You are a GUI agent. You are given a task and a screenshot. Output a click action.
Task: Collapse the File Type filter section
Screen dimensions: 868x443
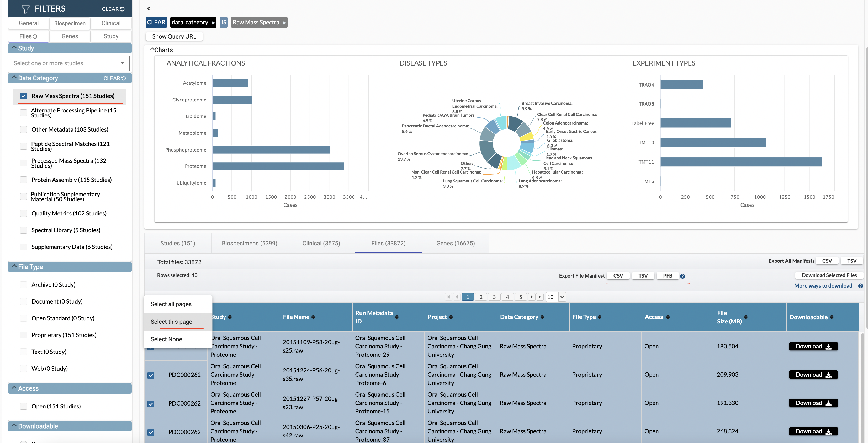point(14,266)
